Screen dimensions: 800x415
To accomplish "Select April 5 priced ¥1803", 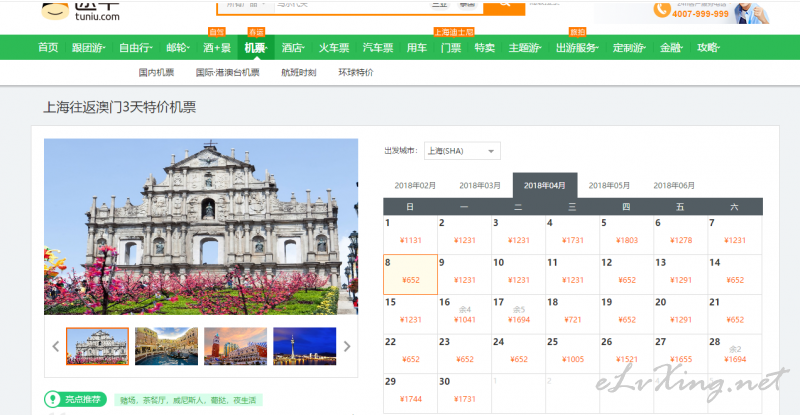I will (x=627, y=235).
